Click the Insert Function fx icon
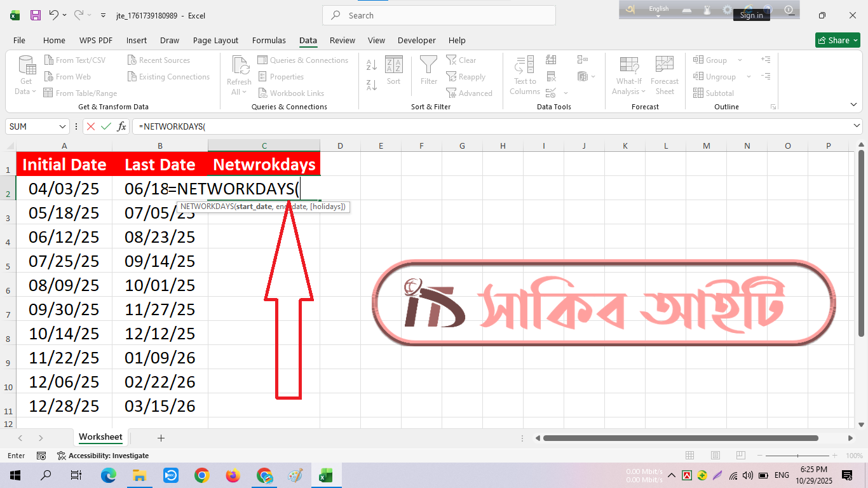Viewport: 868px width, 488px height. pyautogui.click(x=121, y=126)
